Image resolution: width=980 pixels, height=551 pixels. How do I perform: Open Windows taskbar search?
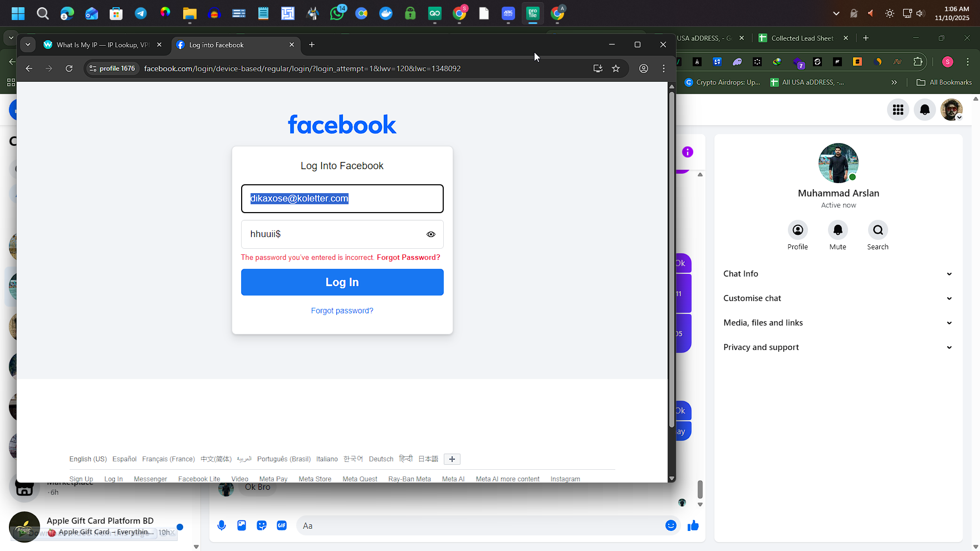(42, 13)
